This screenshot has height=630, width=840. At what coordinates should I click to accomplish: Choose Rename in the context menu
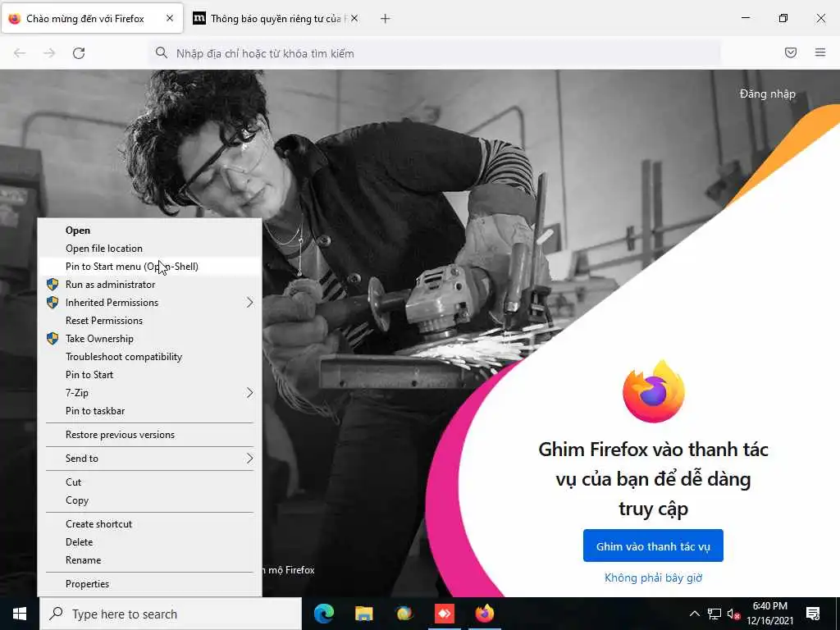[x=150, y=559]
